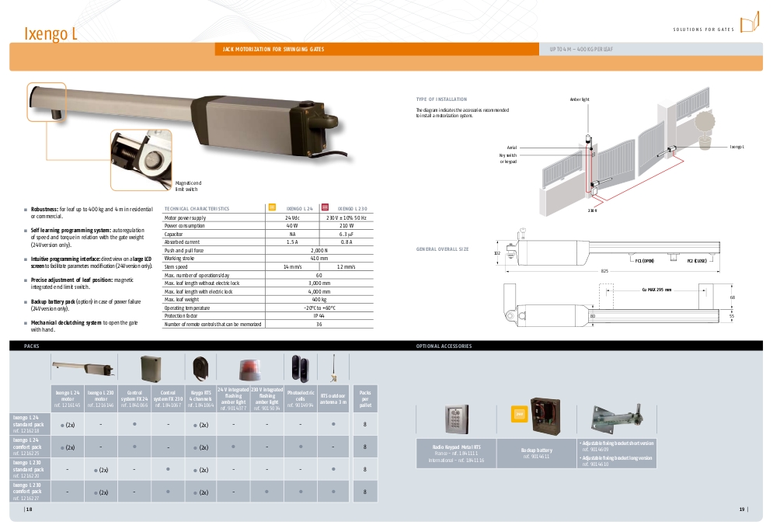This screenshot has height=532, width=773.
Task: Click the red icon beside IXENGO L 230 header
Action: (325, 207)
